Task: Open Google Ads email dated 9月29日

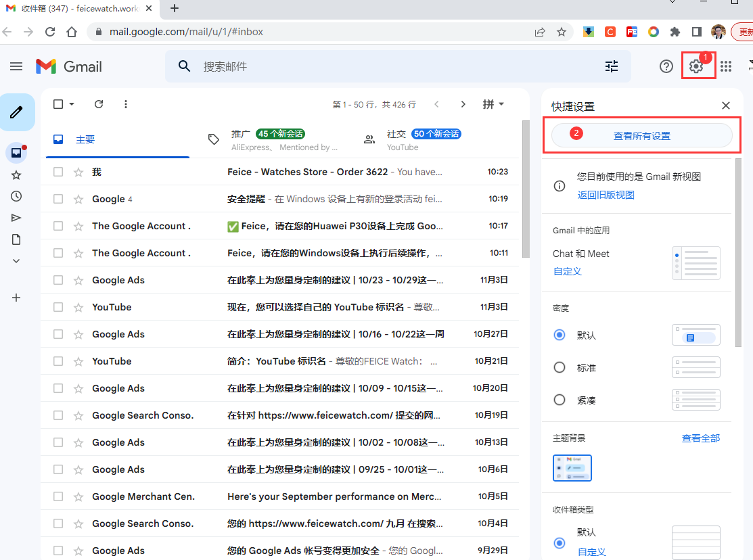Action: point(279,551)
